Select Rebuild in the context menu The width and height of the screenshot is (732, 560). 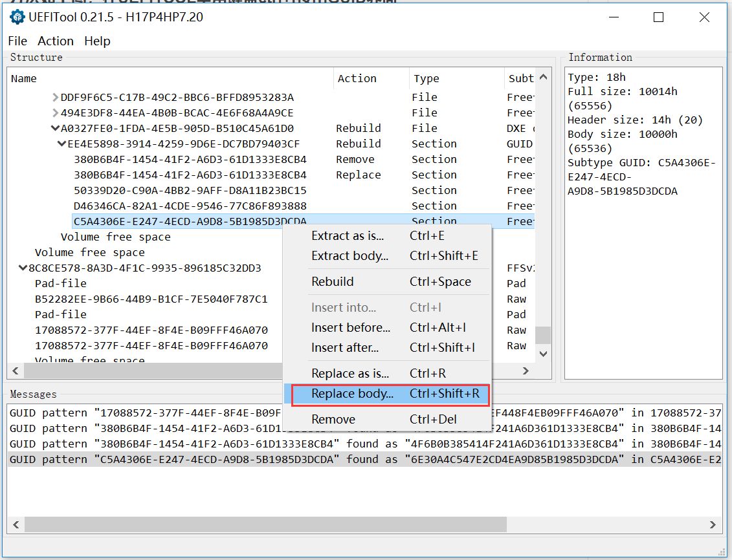point(388,282)
